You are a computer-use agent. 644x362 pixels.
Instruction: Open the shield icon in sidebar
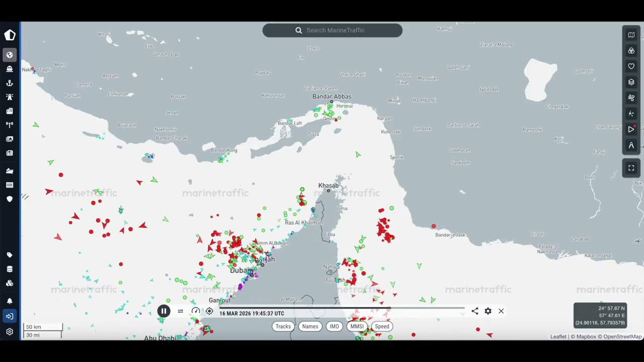point(10,199)
